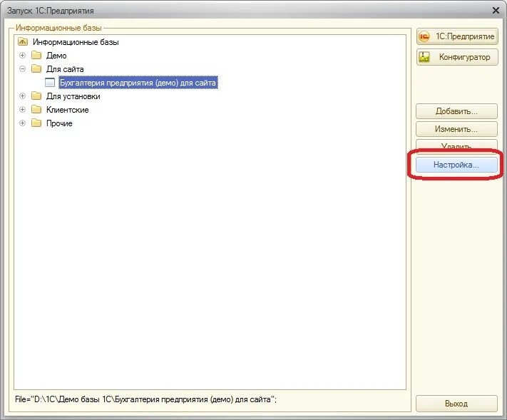
Task: Close the Запуск 1С:Предприятия window
Action: [x=496, y=11]
